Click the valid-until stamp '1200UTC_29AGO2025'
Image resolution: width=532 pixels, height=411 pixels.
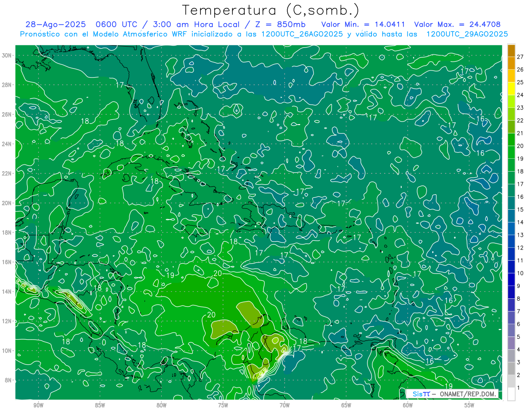pyautogui.click(x=467, y=34)
